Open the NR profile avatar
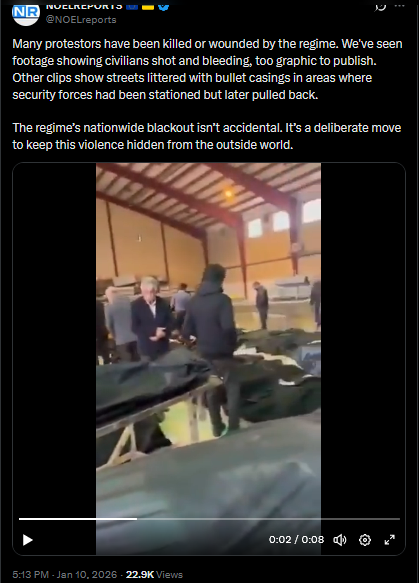Screen dimensions: 419x583 (26, 13)
